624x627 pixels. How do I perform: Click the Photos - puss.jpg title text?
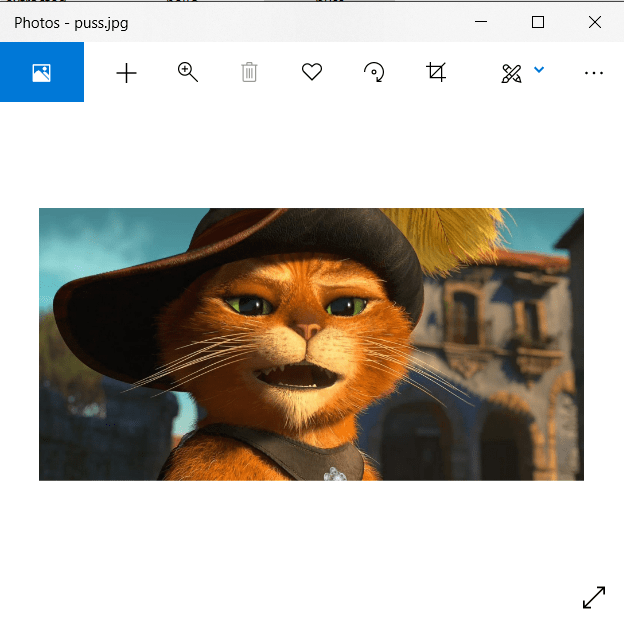[71, 22]
